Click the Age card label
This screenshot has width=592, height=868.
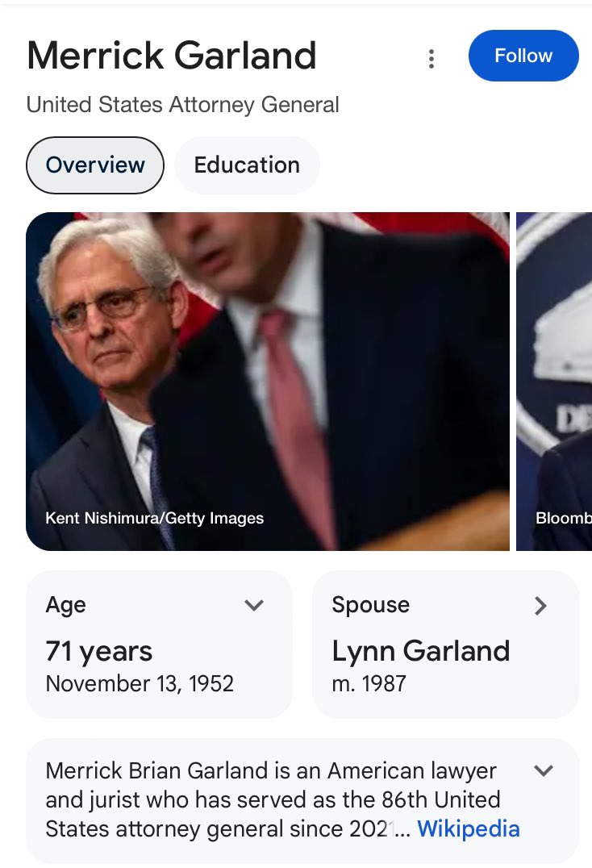pos(65,605)
